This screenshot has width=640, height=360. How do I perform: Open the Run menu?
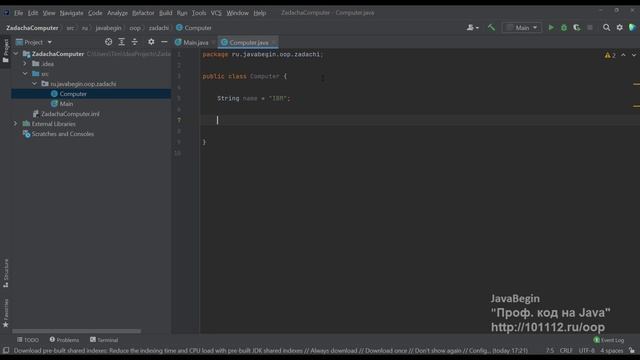pyautogui.click(x=182, y=13)
